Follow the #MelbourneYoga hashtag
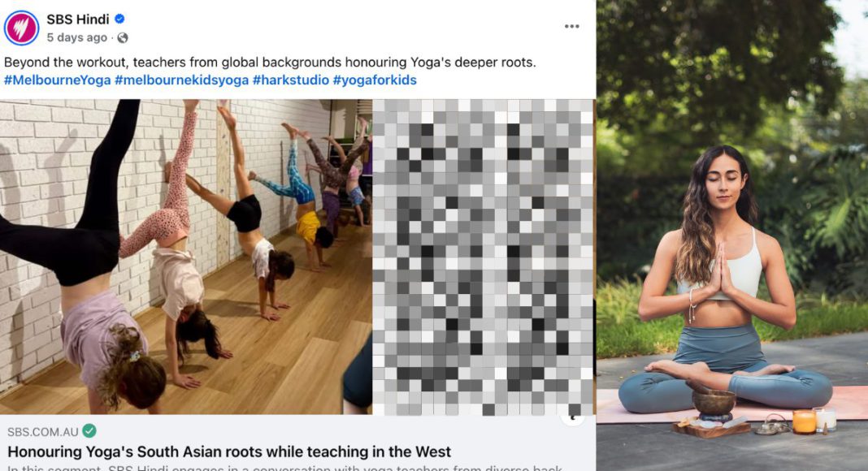Image resolution: width=868 pixels, height=471 pixels. tap(58, 80)
